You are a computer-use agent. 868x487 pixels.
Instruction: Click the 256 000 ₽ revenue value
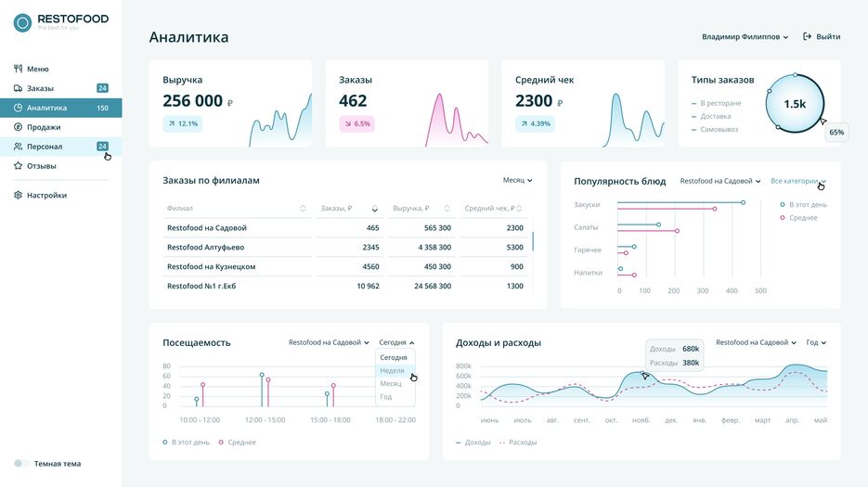(198, 101)
